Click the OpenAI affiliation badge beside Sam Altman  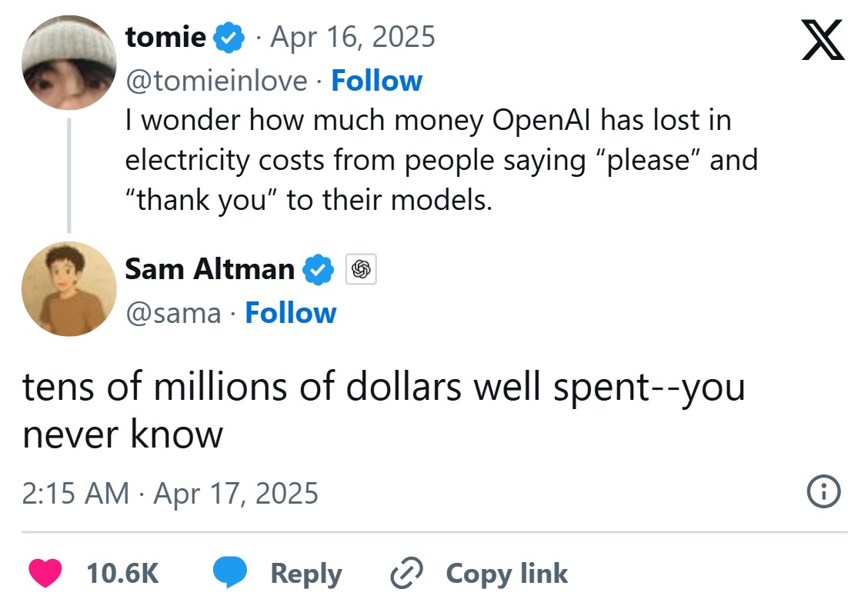(x=361, y=269)
